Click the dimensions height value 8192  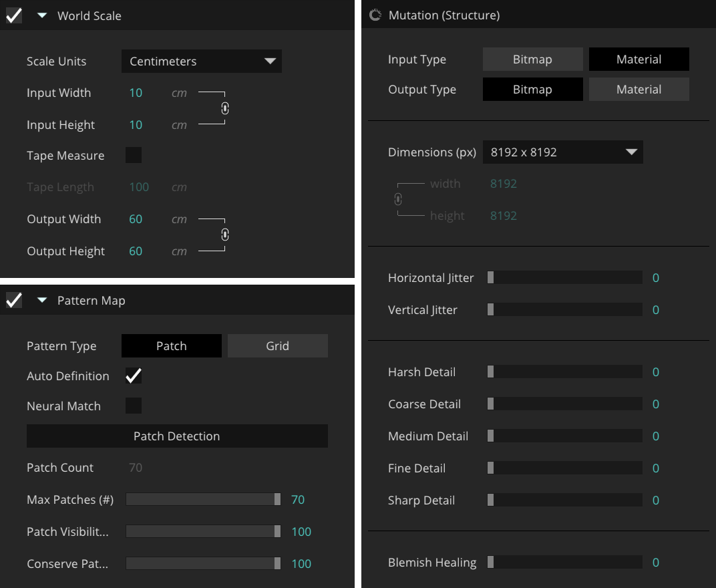coord(503,216)
